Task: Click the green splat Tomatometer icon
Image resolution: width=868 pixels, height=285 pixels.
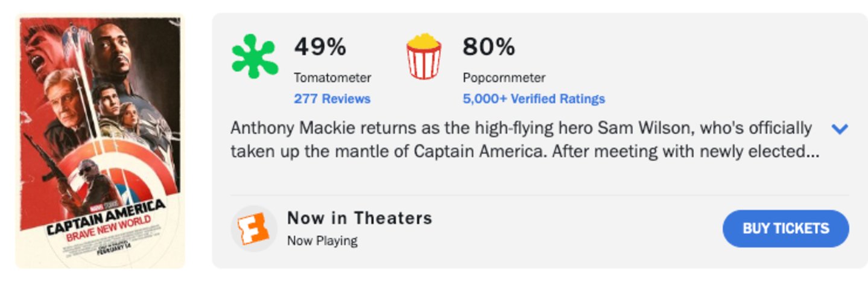Action: tap(255, 57)
